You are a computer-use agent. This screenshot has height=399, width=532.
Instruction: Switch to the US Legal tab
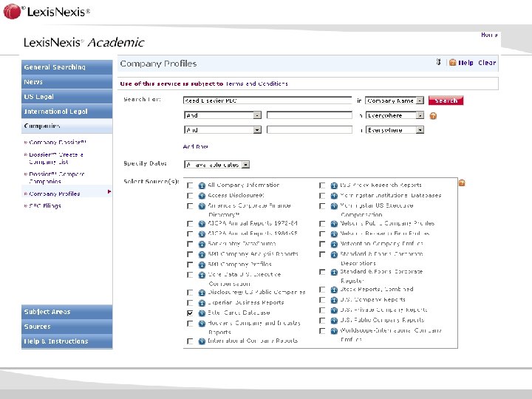tap(66, 96)
